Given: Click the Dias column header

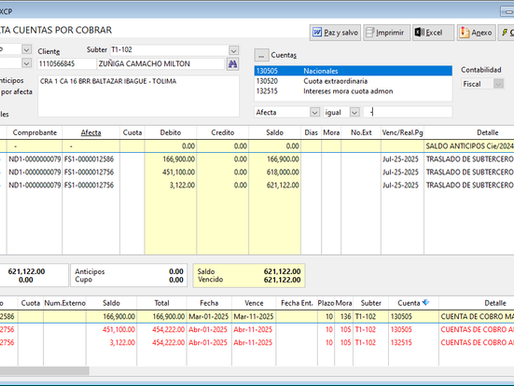Looking at the screenshot, I should [311, 132].
